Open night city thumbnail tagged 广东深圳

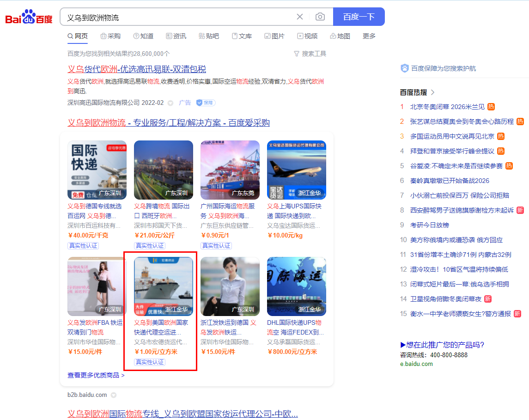pos(164,170)
